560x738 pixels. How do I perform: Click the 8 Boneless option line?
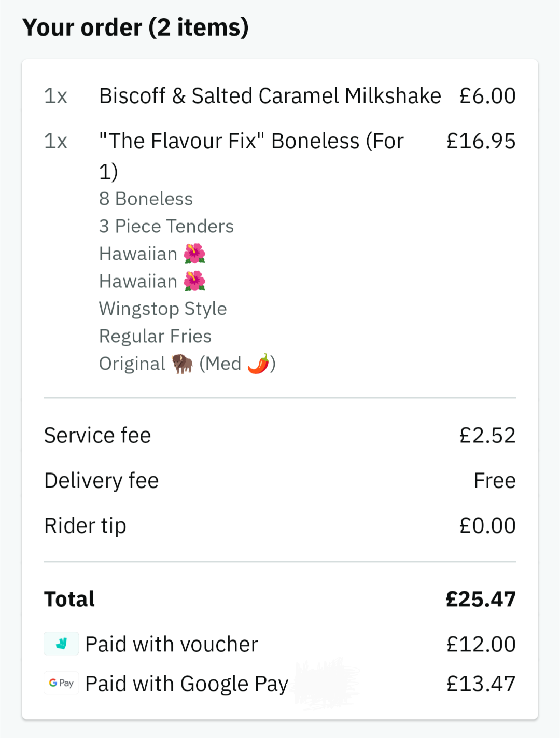[146, 199]
